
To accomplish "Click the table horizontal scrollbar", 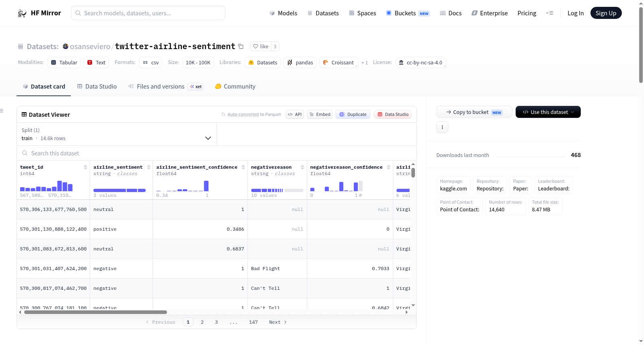I will pyautogui.click(x=95, y=312).
